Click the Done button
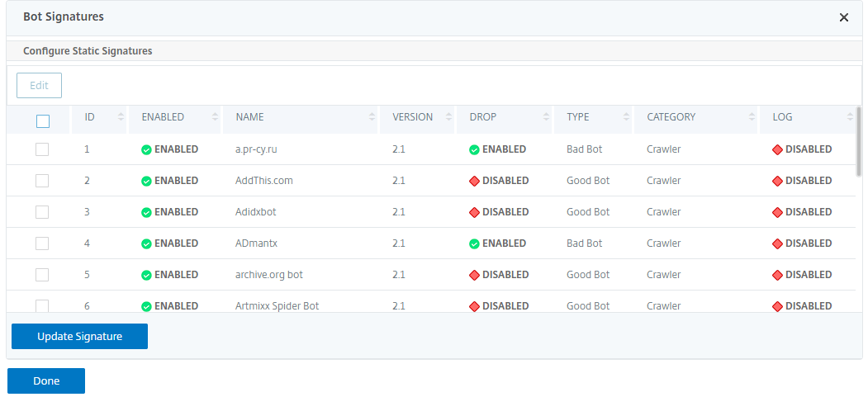 (x=46, y=381)
